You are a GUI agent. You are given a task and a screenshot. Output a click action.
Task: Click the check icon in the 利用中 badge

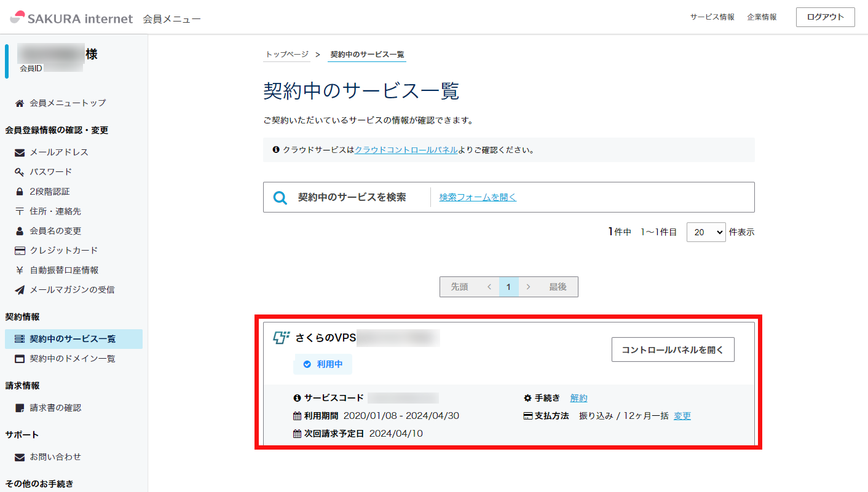pyautogui.click(x=307, y=364)
